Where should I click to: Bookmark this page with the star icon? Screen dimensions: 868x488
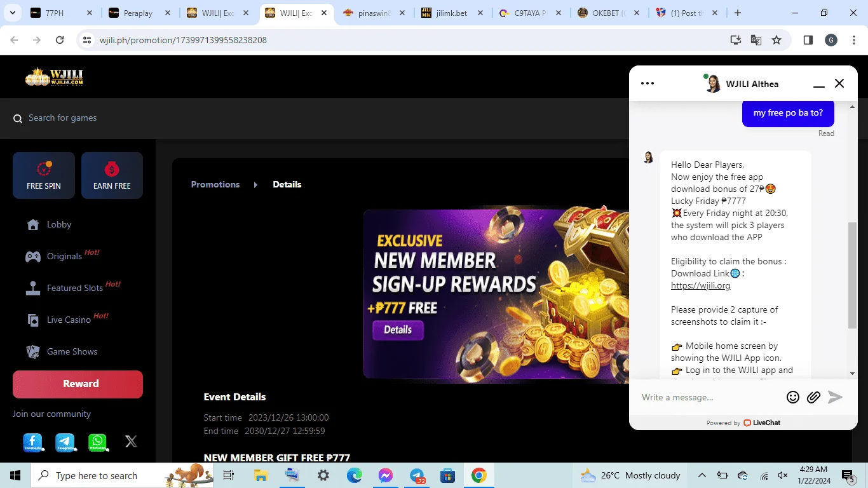tap(776, 40)
